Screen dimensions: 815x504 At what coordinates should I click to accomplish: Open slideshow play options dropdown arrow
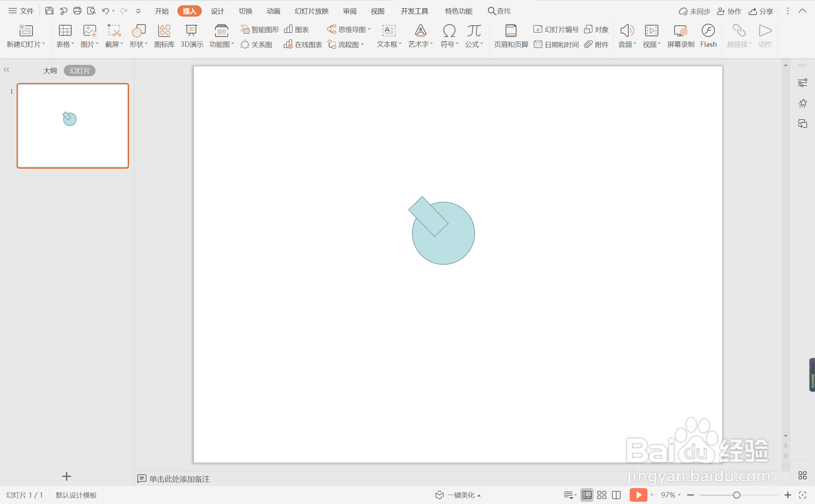click(652, 495)
